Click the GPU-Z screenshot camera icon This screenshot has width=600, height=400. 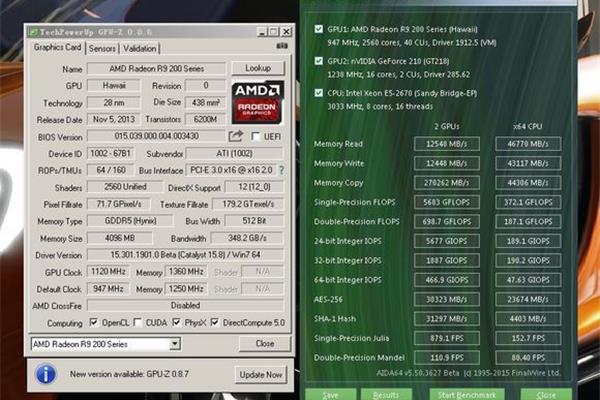(x=282, y=46)
